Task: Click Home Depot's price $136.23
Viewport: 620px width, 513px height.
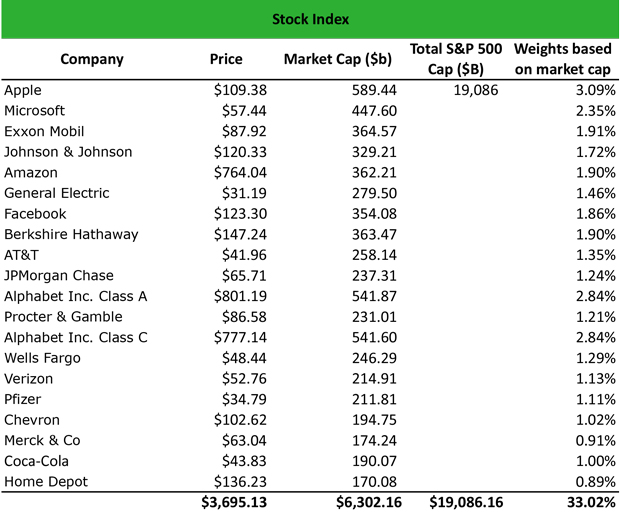Action: coord(240,482)
